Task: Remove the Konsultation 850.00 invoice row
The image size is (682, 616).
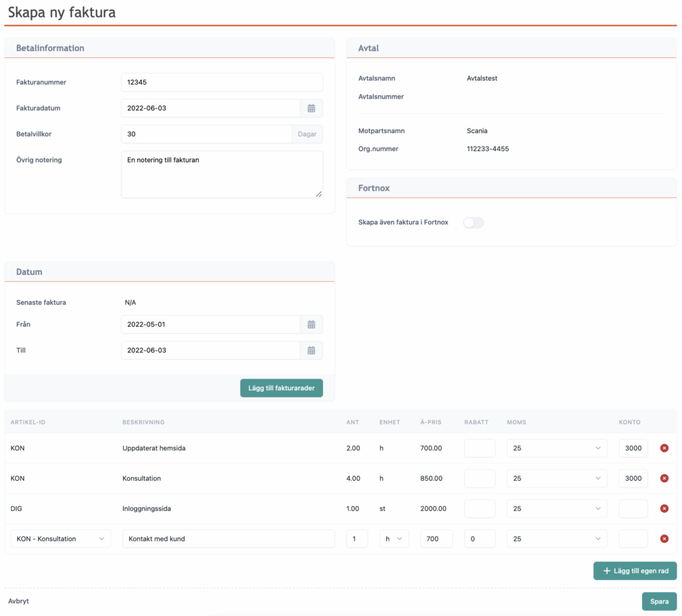Action: point(664,478)
